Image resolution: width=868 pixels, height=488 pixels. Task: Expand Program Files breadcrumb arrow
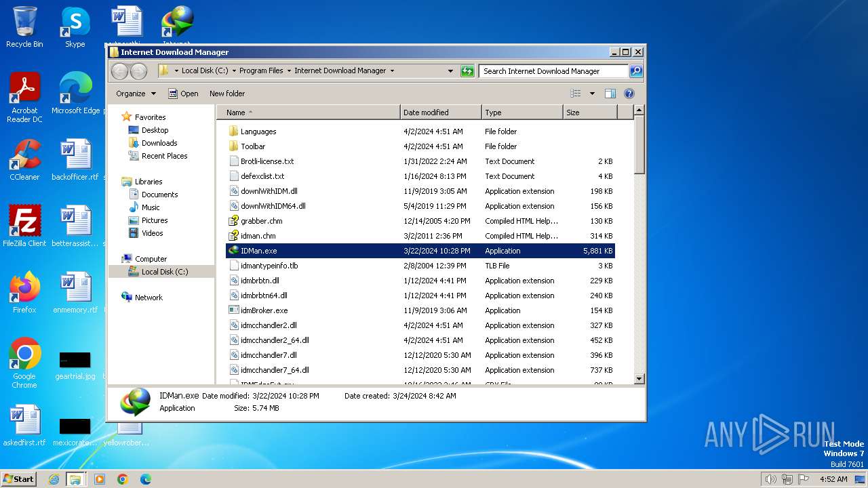[x=289, y=70]
